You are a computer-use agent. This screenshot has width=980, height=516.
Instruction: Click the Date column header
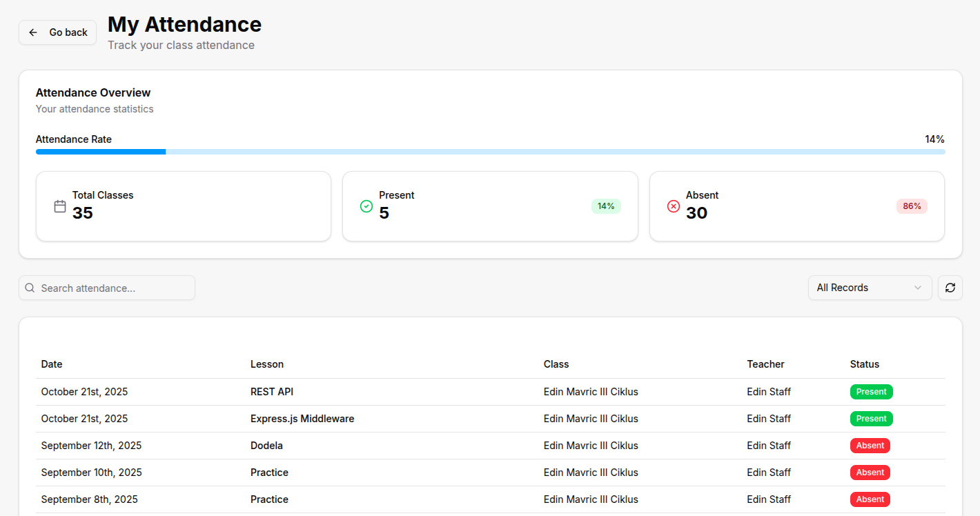coord(52,364)
